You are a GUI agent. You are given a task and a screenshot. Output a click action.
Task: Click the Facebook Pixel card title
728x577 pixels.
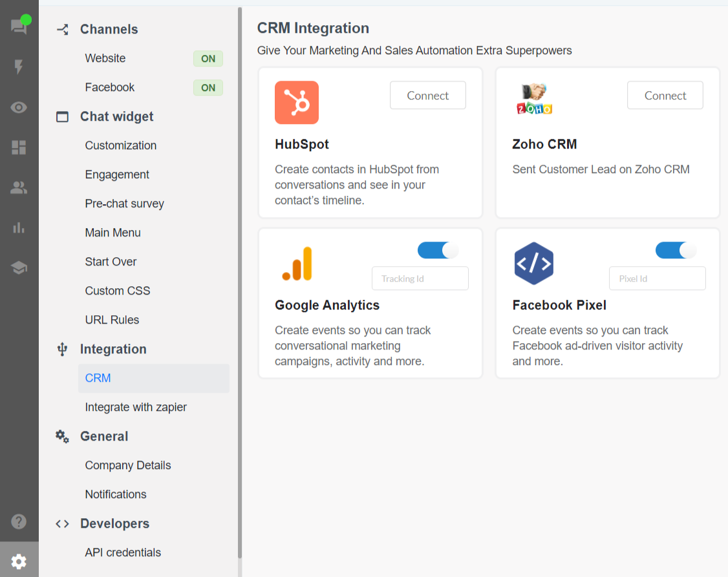[559, 305]
